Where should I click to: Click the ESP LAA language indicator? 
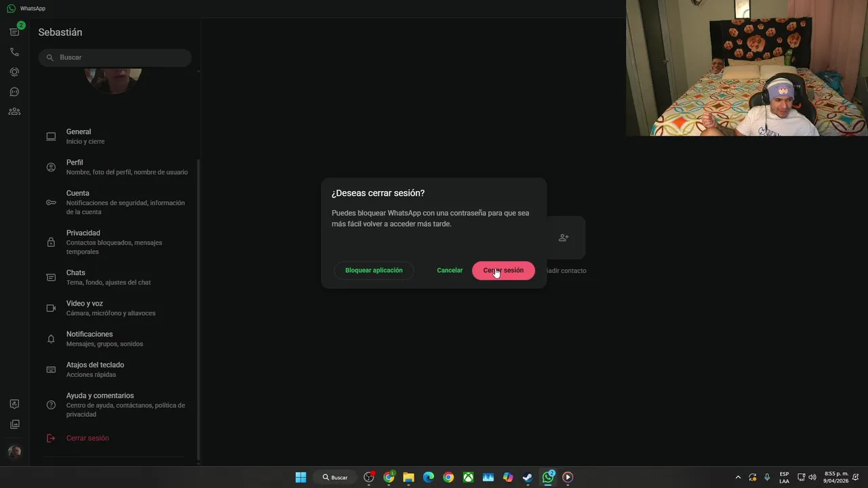pyautogui.click(x=784, y=477)
